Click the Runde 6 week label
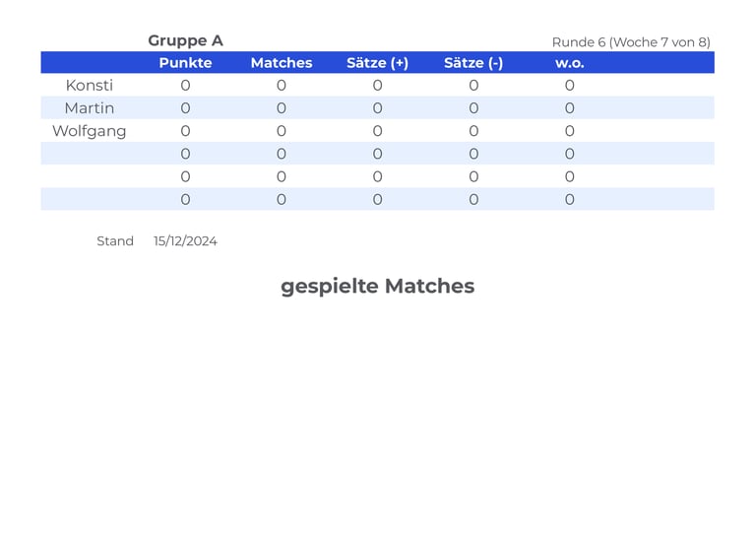The width and height of the screenshot is (756, 533). (630, 42)
